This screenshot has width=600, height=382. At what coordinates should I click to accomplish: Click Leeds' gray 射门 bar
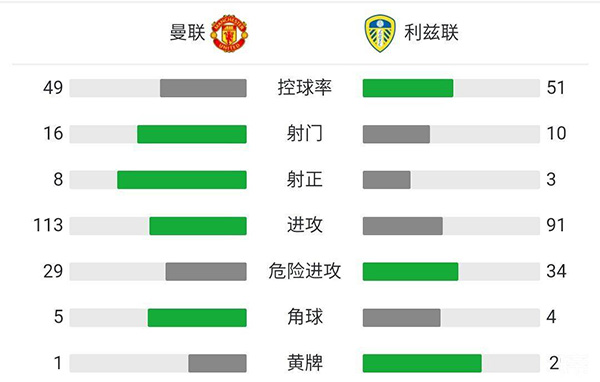[396, 134]
